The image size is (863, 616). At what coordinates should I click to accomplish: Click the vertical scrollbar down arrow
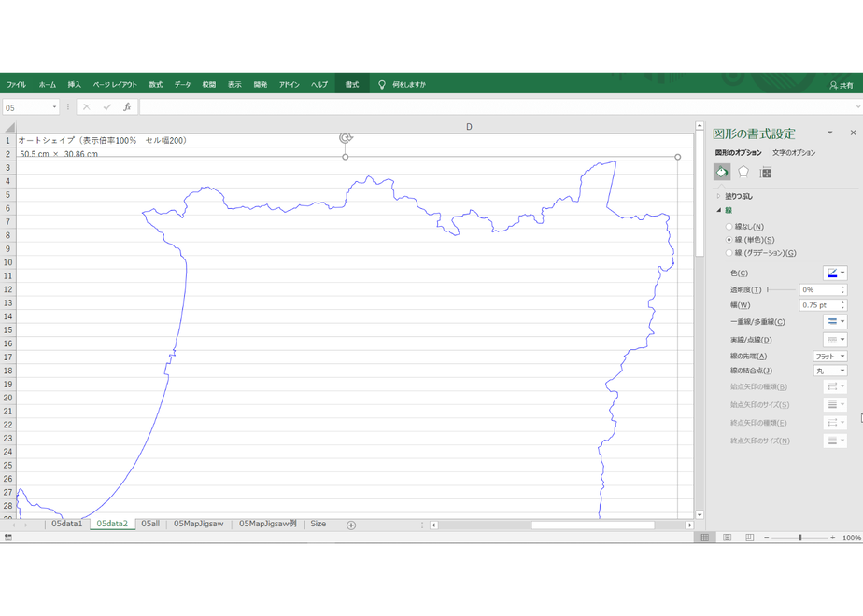pyautogui.click(x=700, y=515)
